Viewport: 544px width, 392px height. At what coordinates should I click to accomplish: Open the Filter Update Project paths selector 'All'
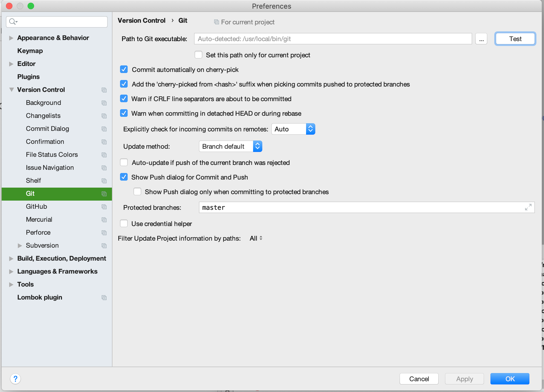tap(256, 238)
